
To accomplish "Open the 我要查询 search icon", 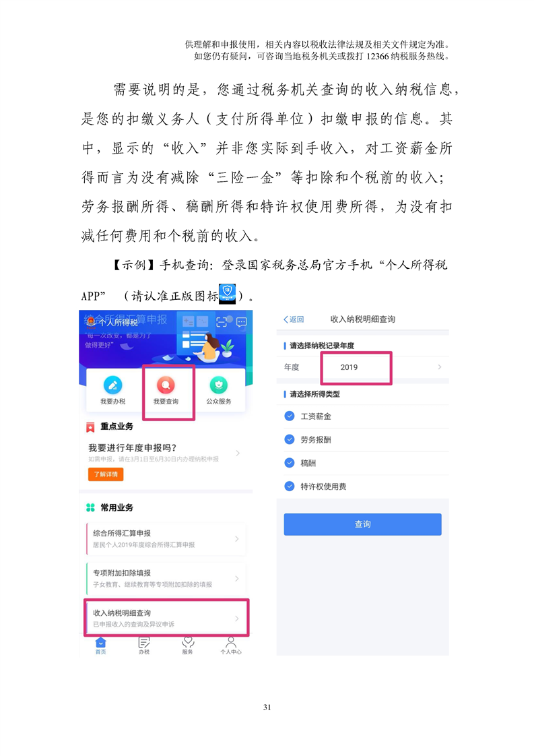I will click(166, 385).
